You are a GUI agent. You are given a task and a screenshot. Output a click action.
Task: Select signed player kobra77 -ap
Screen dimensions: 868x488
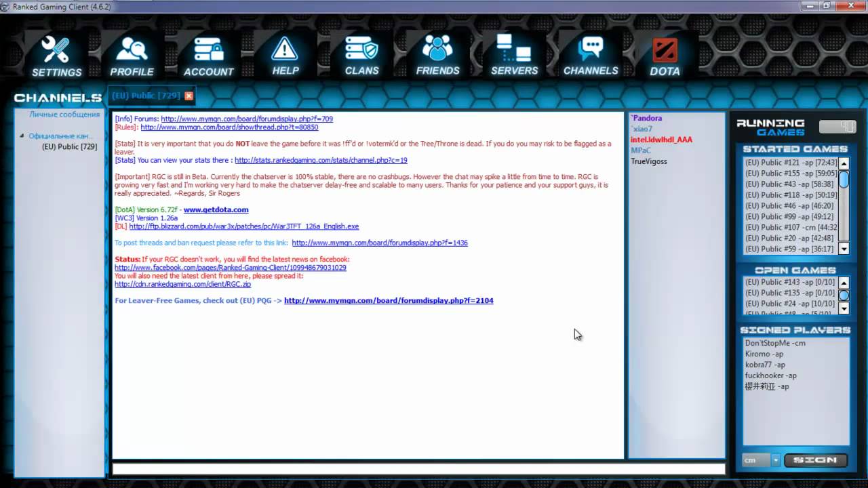point(765,365)
